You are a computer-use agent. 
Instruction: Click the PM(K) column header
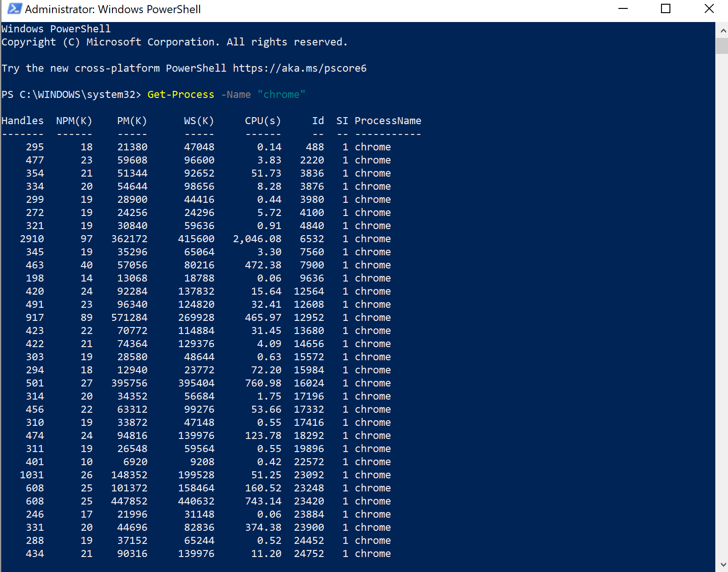(132, 121)
